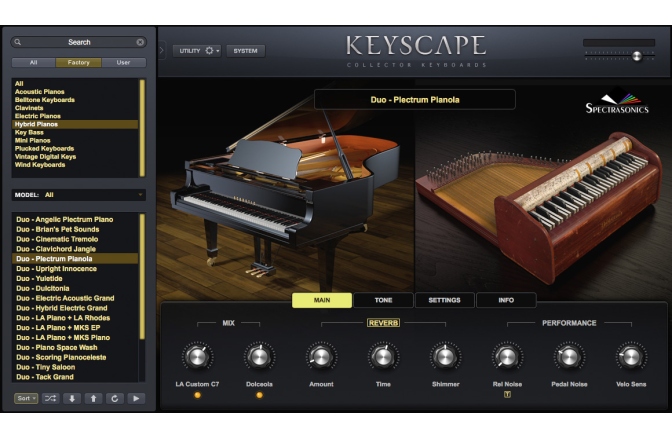Image resolution: width=672 pixels, height=440 pixels.
Task: Show All patches filter
Action: click(33, 63)
